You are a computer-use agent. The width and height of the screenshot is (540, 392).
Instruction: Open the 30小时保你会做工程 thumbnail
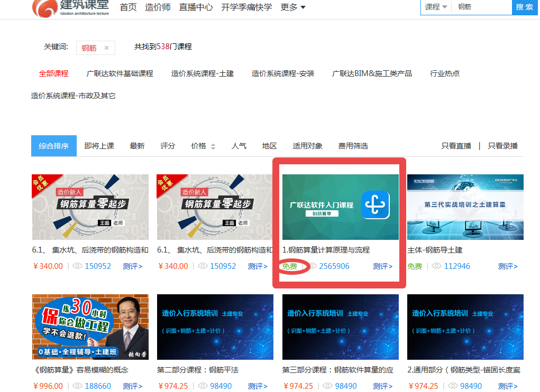90,327
